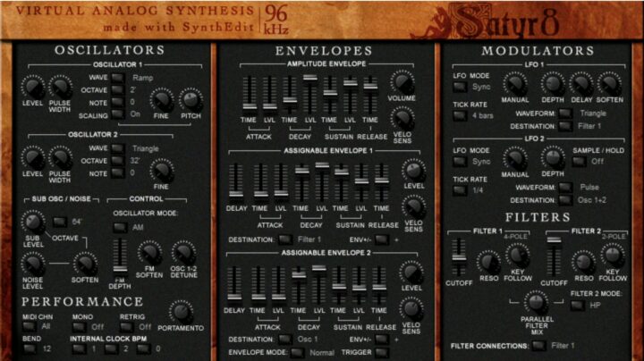This screenshot has width=644, height=361.
Task: Click the Portamento knob
Action: coord(181,312)
